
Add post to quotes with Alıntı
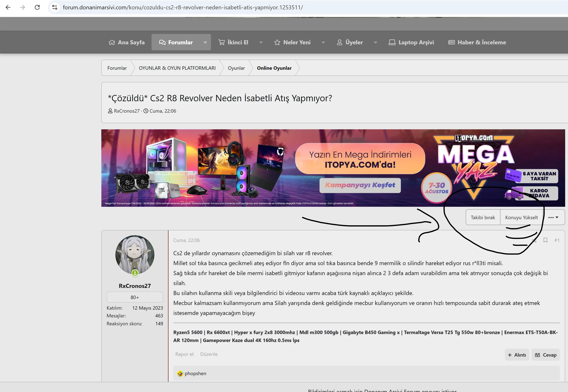pyautogui.click(x=517, y=355)
